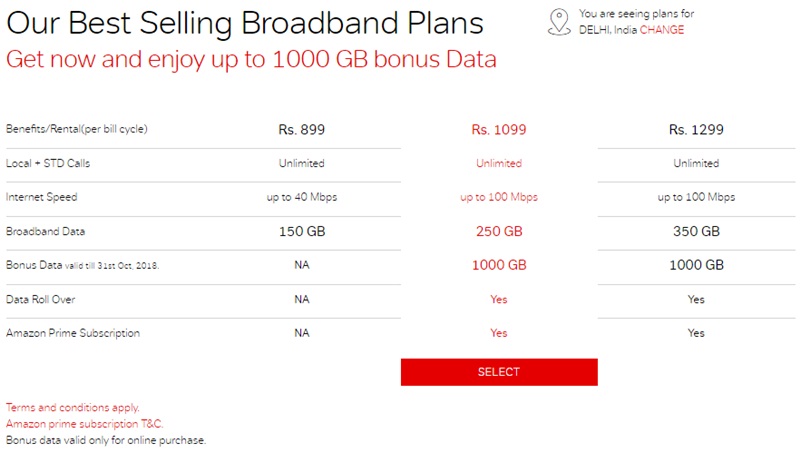Open Amazon prime subscription T&C link

tap(84, 423)
